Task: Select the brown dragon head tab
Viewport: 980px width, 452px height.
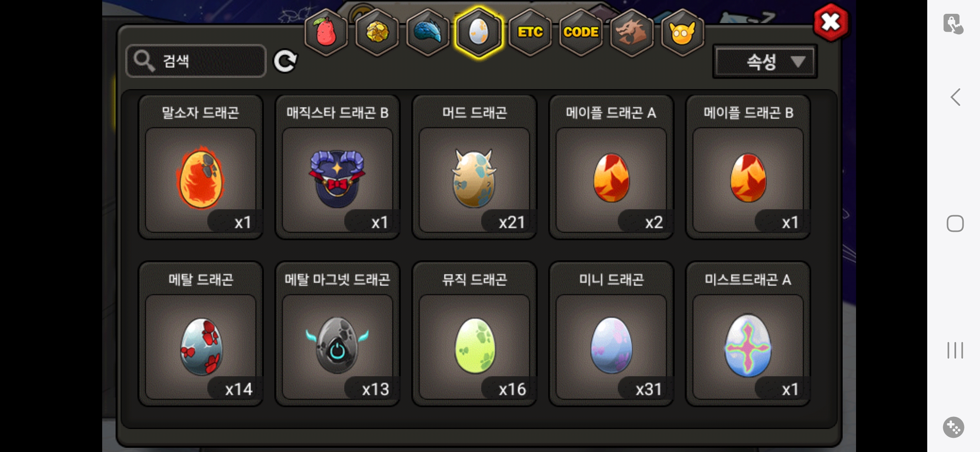Action: tap(632, 33)
